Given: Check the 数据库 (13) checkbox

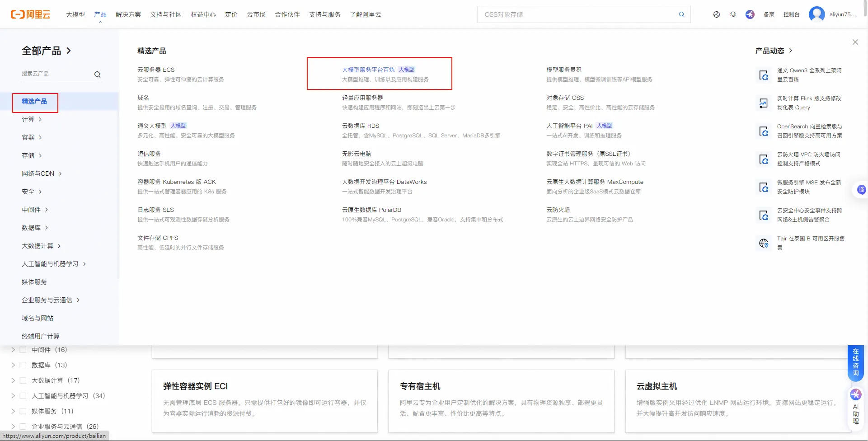Looking at the screenshot, I should [x=23, y=365].
